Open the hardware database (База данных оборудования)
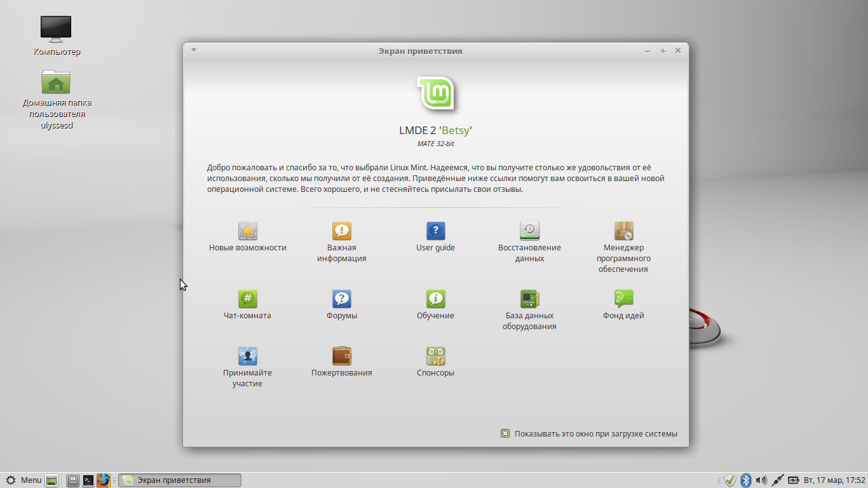 click(x=529, y=300)
